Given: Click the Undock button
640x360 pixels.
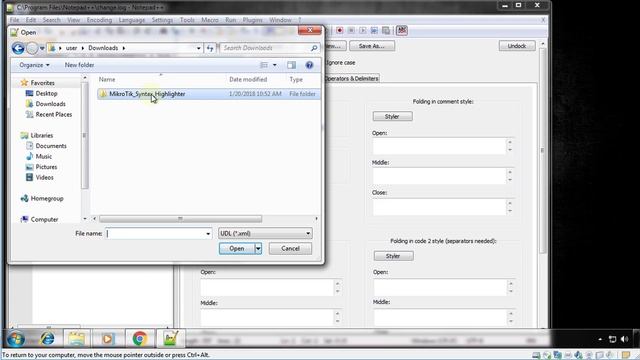Looking at the screenshot, I should (517, 46).
